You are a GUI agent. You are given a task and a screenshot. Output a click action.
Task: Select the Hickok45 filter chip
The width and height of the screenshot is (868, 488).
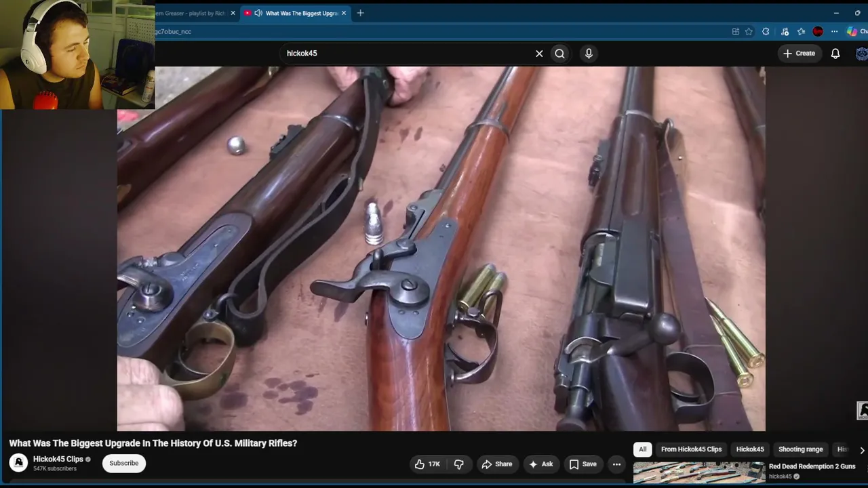tap(750, 449)
